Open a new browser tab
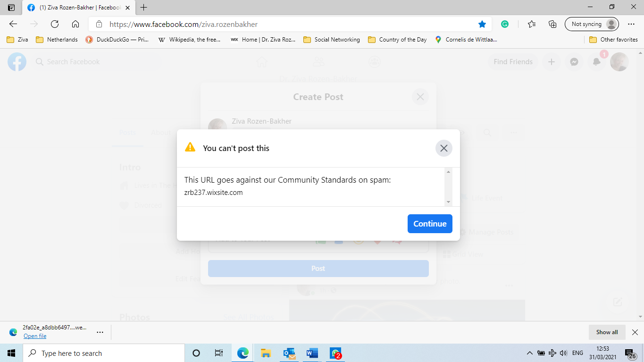This screenshot has width=644, height=362. (144, 8)
